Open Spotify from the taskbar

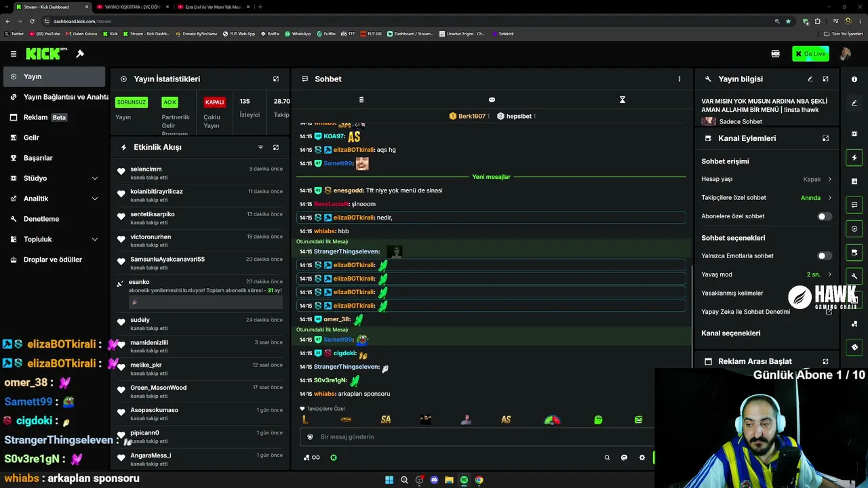pos(464,480)
